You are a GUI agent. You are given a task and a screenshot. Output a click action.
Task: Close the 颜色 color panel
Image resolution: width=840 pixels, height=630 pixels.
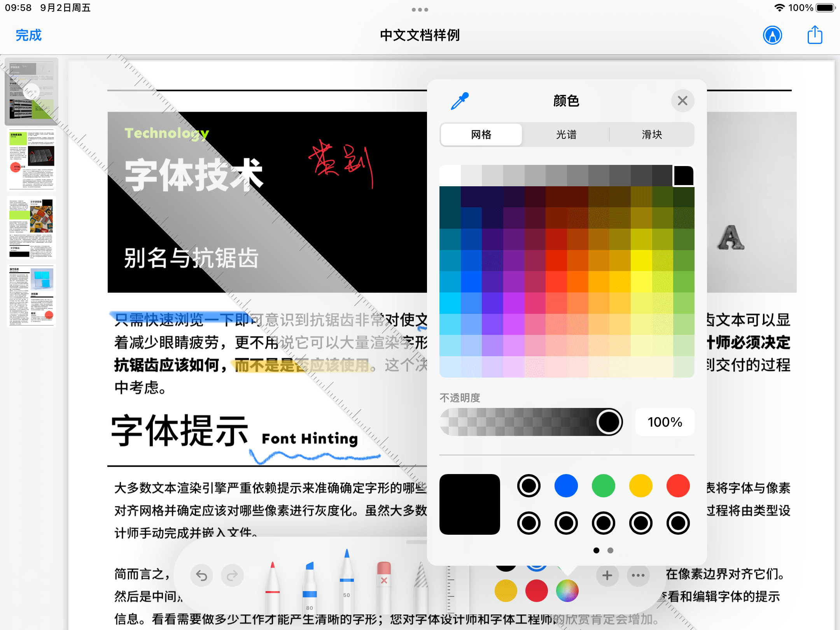coord(682,100)
